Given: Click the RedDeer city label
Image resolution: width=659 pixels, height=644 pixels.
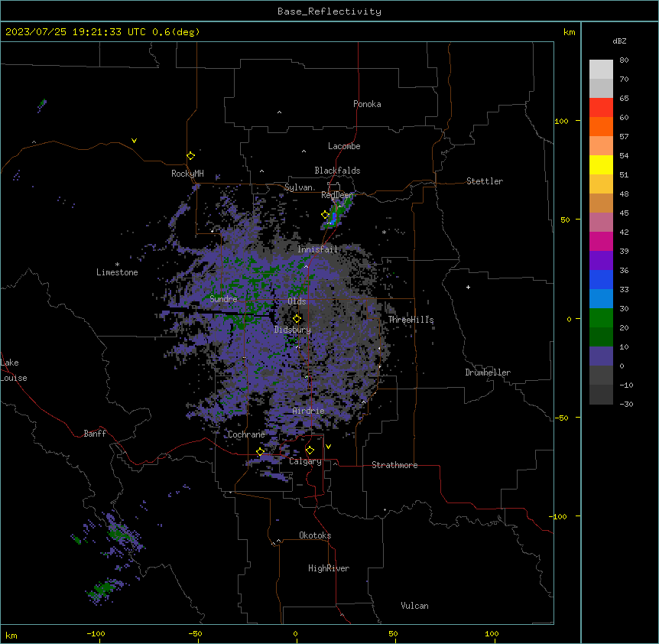Looking at the screenshot, I should [337, 195].
